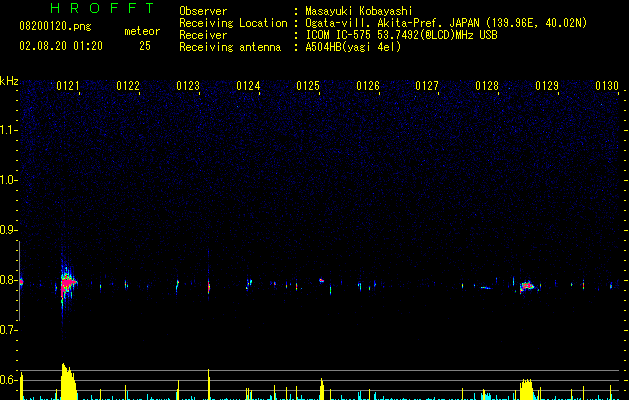Click the date stamp 02.08.20 01:20

point(61,46)
